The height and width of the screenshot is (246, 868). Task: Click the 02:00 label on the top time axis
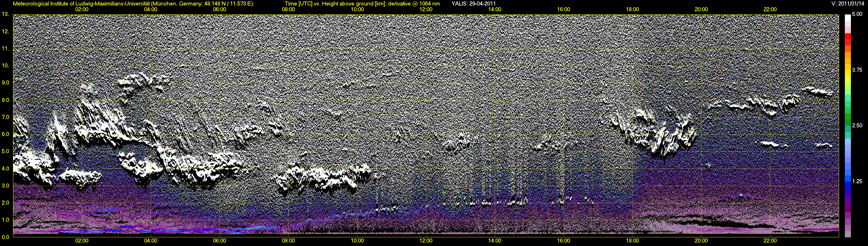[82, 10]
